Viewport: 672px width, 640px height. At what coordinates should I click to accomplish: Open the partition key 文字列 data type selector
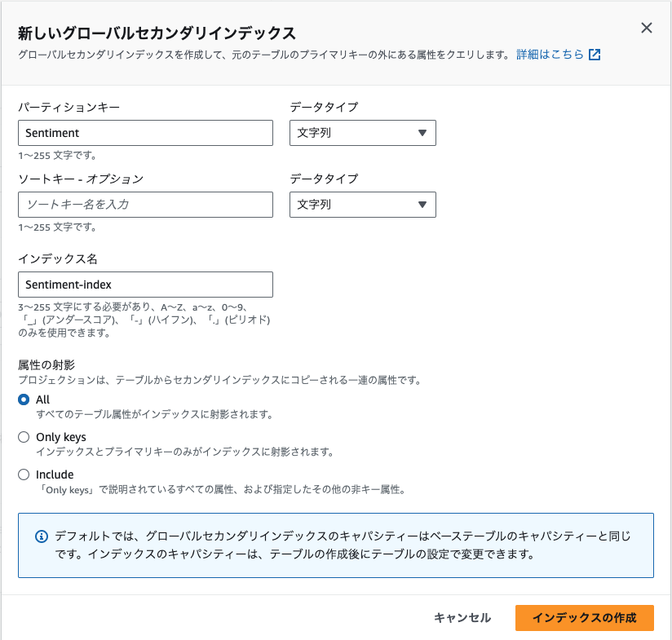(363, 132)
